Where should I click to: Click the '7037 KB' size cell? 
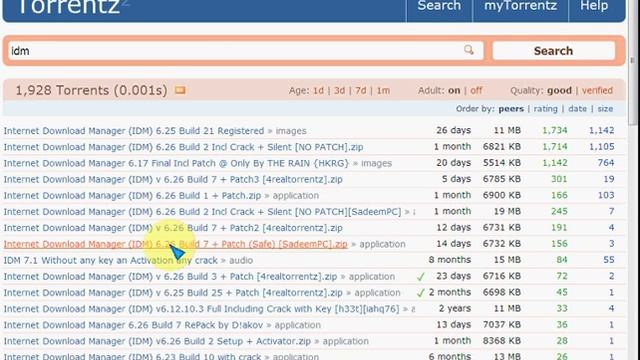(502, 324)
